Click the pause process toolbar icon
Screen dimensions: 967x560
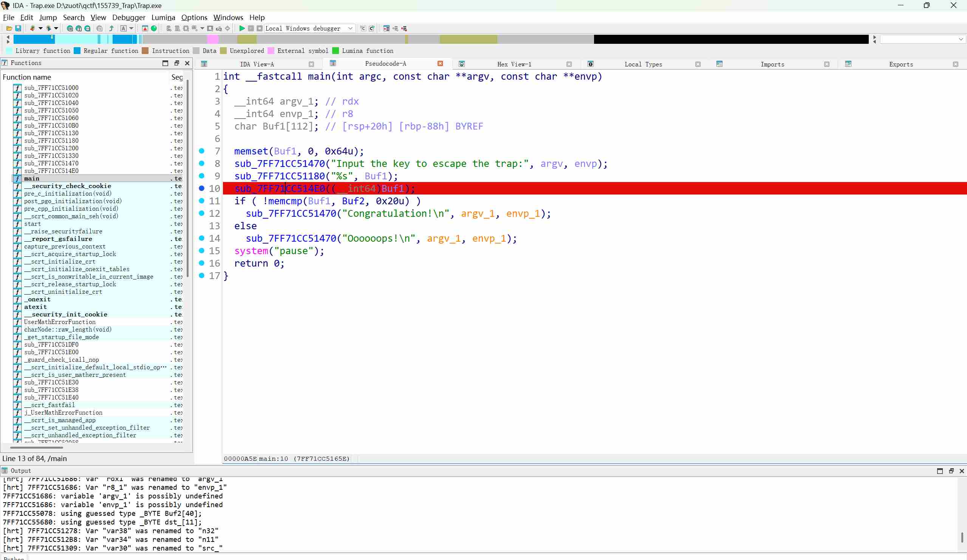point(251,28)
